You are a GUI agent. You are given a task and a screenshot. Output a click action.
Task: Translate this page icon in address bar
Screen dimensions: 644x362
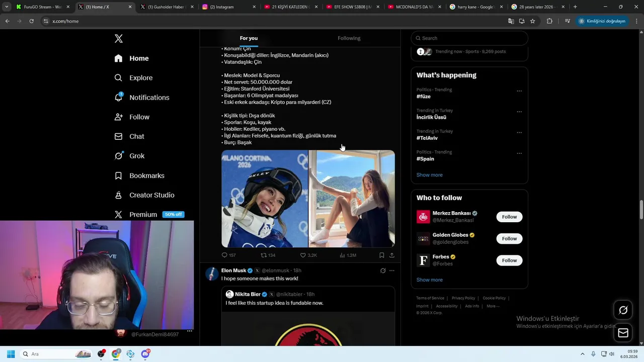pyautogui.click(x=511, y=21)
